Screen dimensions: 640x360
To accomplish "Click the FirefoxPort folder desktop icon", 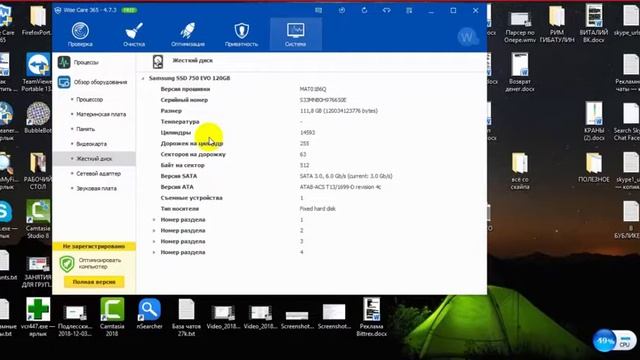I will pos(37,20).
